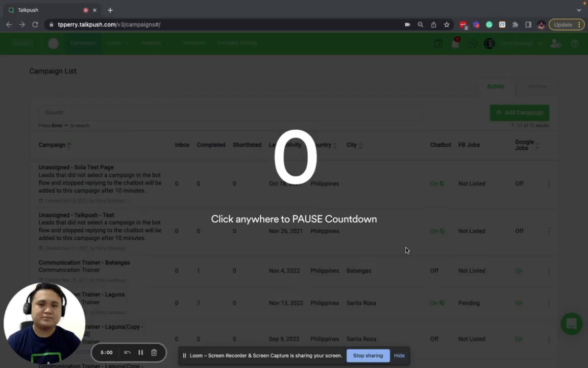
Task: Open the purple browser extension icon
Action: (x=476, y=25)
